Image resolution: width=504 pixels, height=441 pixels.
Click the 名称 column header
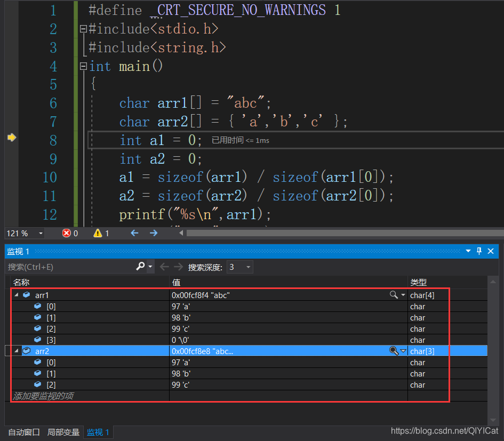pyautogui.click(x=21, y=282)
